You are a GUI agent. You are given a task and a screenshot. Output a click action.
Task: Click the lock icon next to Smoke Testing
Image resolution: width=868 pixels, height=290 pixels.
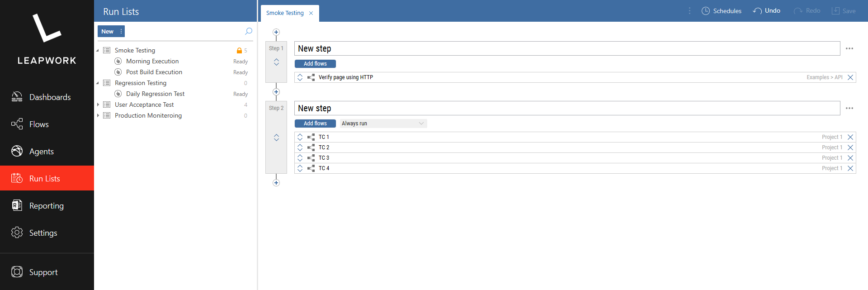click(239, 50)
